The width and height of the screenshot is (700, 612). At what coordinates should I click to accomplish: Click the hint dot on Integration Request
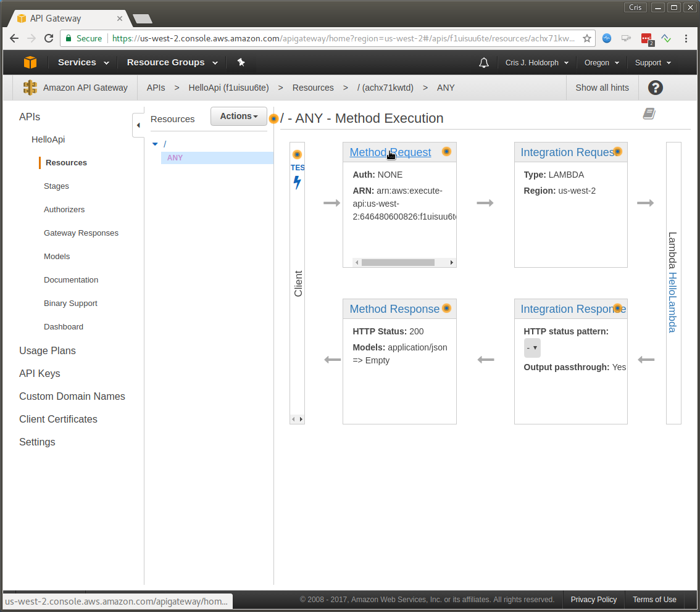(617, 151)
